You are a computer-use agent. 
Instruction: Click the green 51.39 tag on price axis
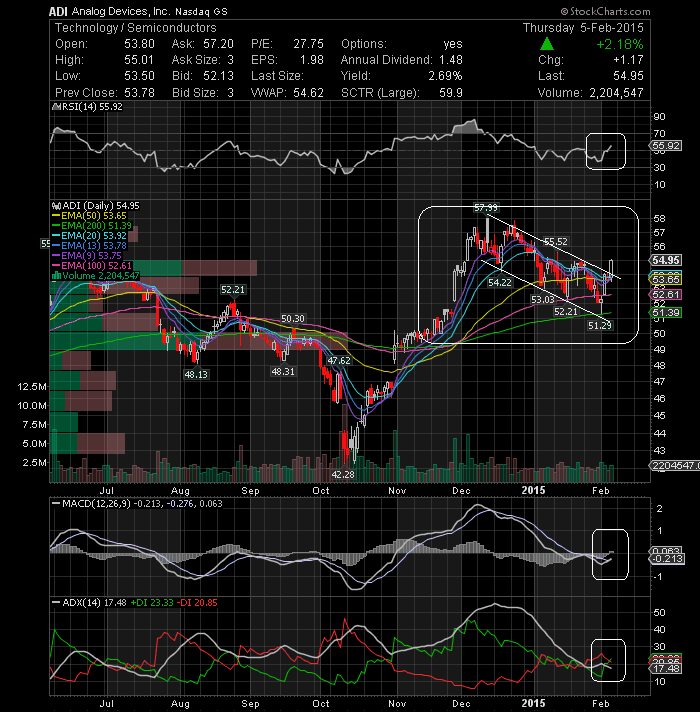coord(666,312)
